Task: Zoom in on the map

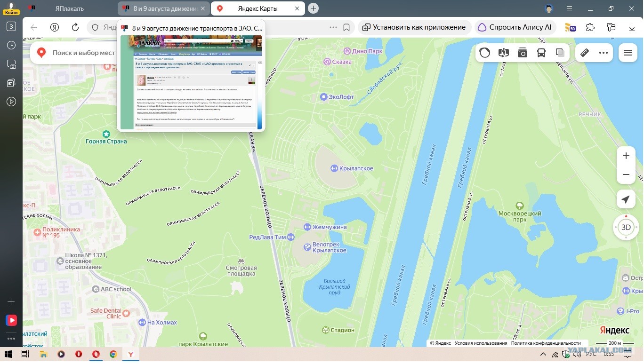Action: tap(626, 156)
